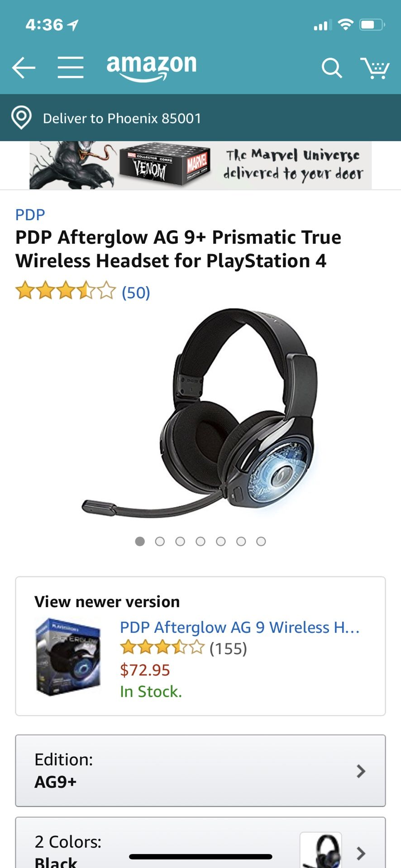
Task: Tap the main headset product image
Action: pos(200,412)
